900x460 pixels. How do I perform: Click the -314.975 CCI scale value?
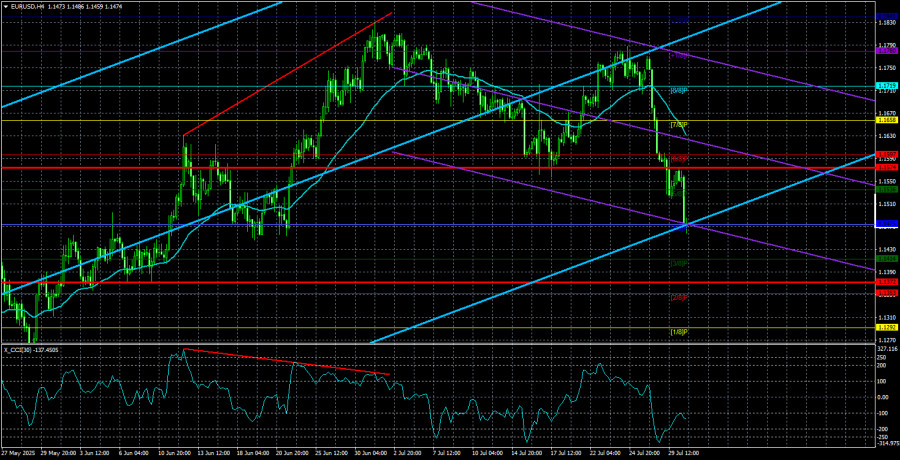pos(887,443)
